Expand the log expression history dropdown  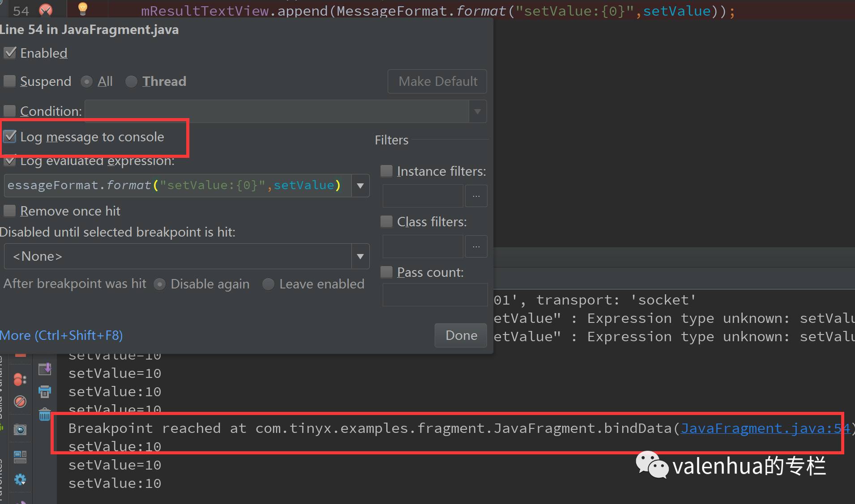pyautogui.click(x=360, y=186)
